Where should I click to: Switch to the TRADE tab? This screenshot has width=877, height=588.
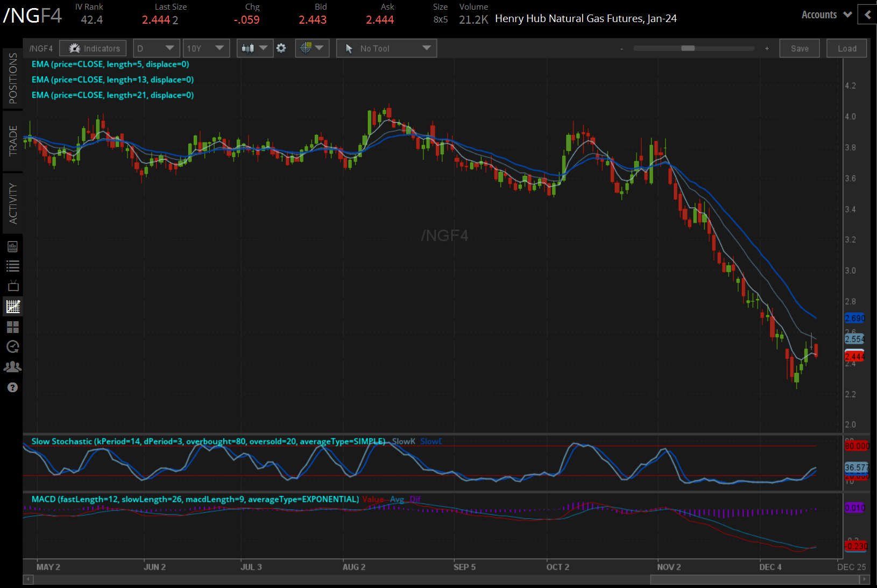pos(13,141)
